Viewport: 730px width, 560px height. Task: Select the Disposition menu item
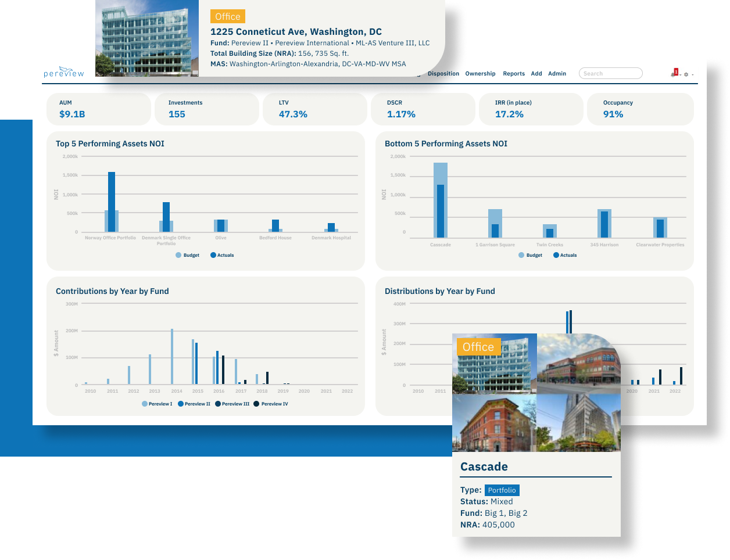443,73
